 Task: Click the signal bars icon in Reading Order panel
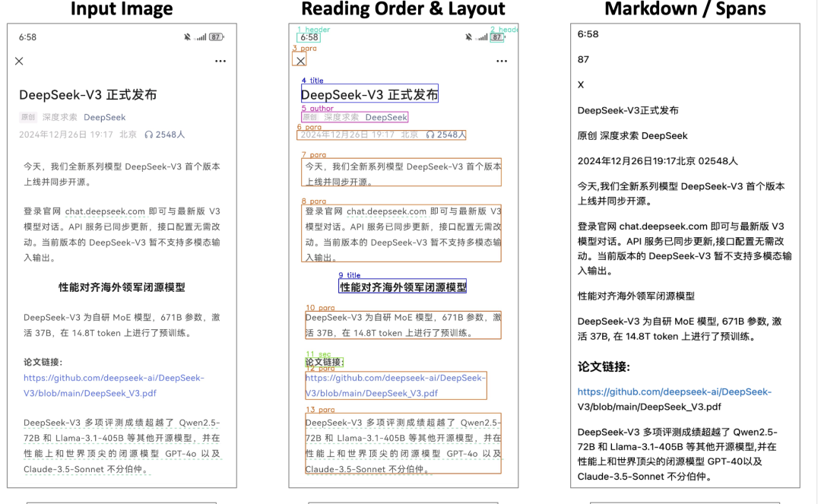coord(481,37)
